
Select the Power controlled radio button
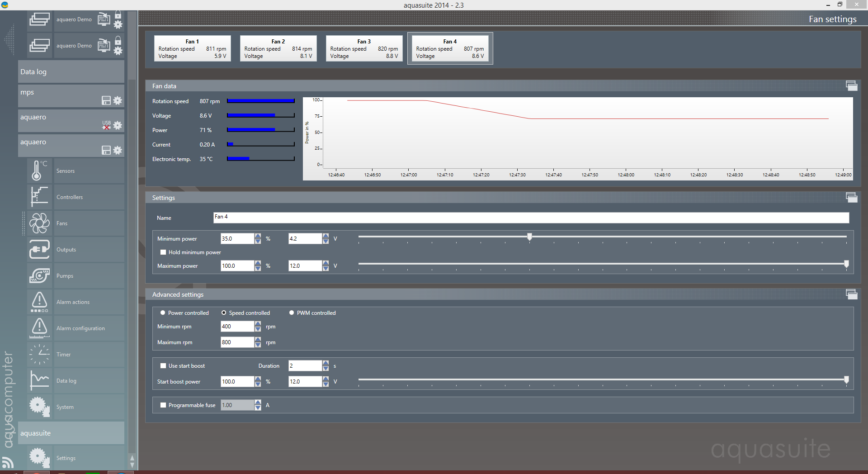coord(163,313)
